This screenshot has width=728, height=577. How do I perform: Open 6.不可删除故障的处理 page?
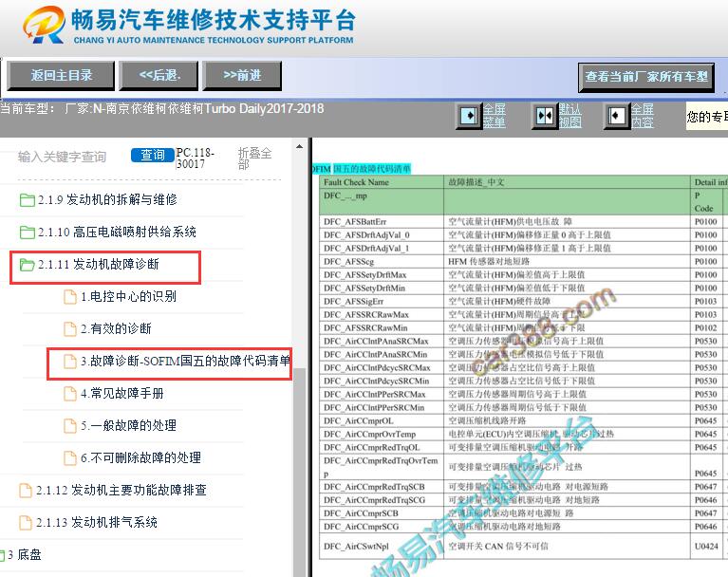(141, 458)
